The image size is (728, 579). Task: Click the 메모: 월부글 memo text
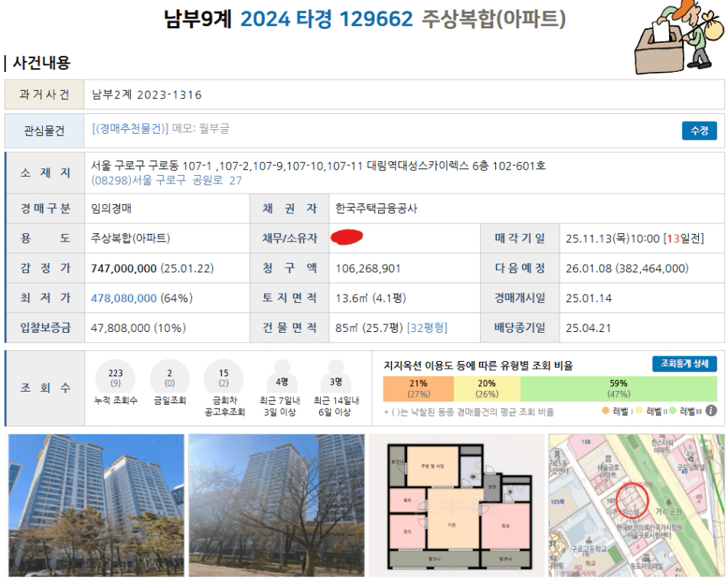(201, 128)
